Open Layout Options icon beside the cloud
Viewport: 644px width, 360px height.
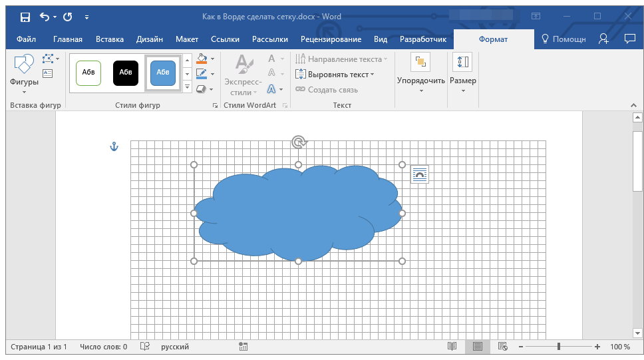click(420, 174)
